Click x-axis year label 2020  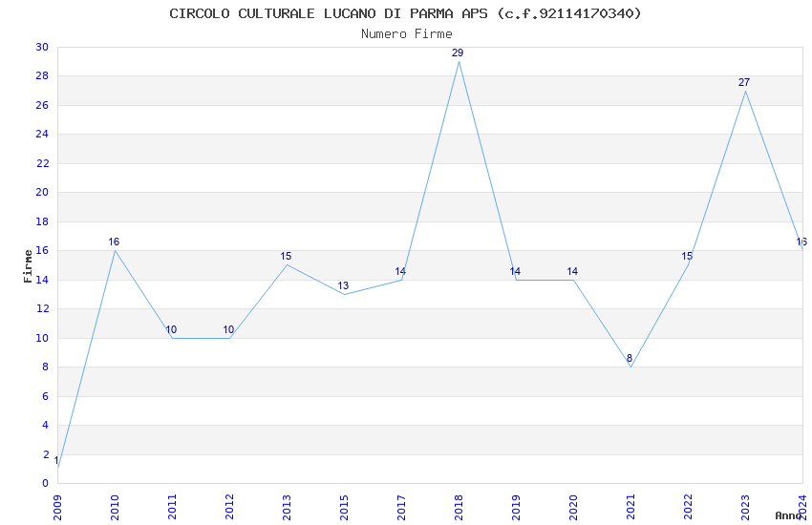point(573,507)
